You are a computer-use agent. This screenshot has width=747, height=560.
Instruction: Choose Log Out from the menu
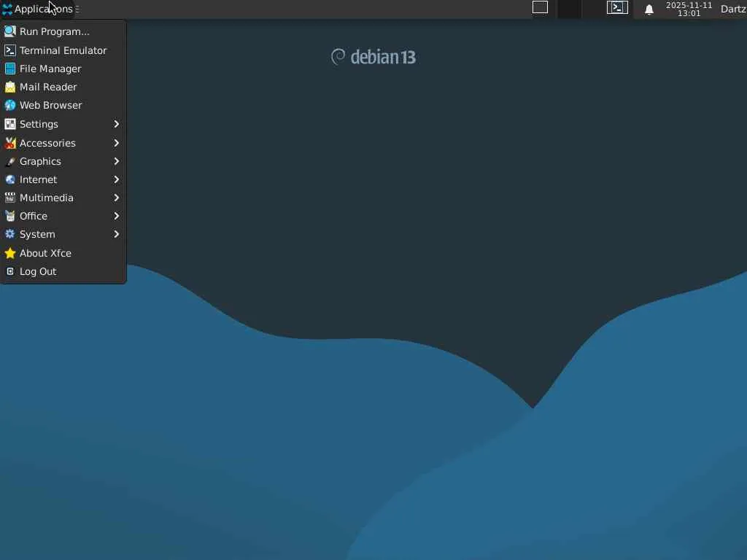(63, 271)
